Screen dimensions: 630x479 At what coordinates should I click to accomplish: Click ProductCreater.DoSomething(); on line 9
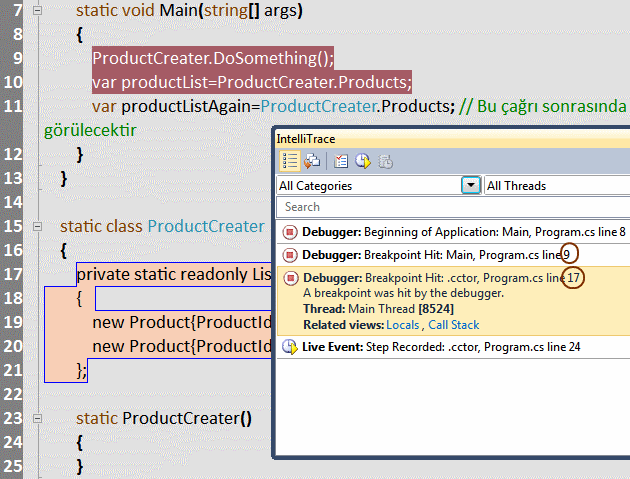213,58
